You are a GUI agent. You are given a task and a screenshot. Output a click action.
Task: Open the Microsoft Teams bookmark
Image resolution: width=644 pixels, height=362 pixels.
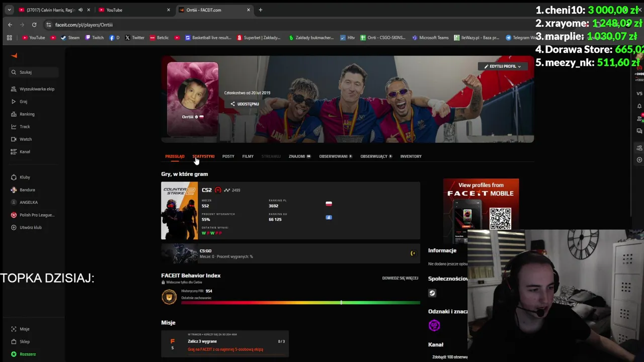(x=430, y=38)
